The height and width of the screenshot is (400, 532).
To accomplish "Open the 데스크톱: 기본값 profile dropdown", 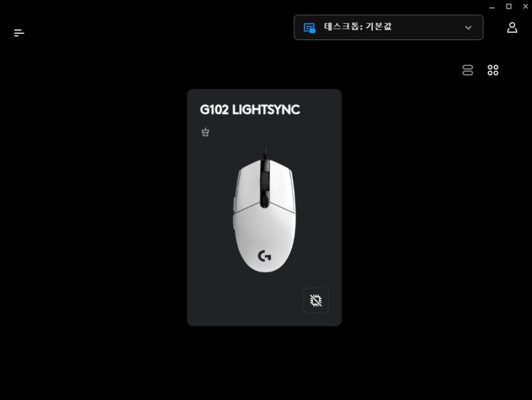I will coord(389,27).
